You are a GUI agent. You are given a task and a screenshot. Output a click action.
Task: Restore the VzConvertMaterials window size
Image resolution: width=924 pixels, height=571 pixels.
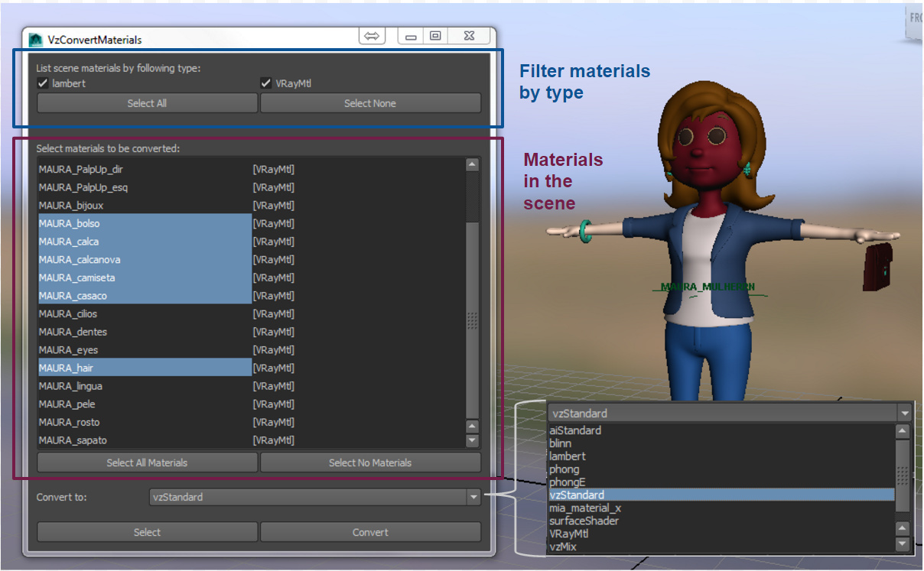(435, 37)
